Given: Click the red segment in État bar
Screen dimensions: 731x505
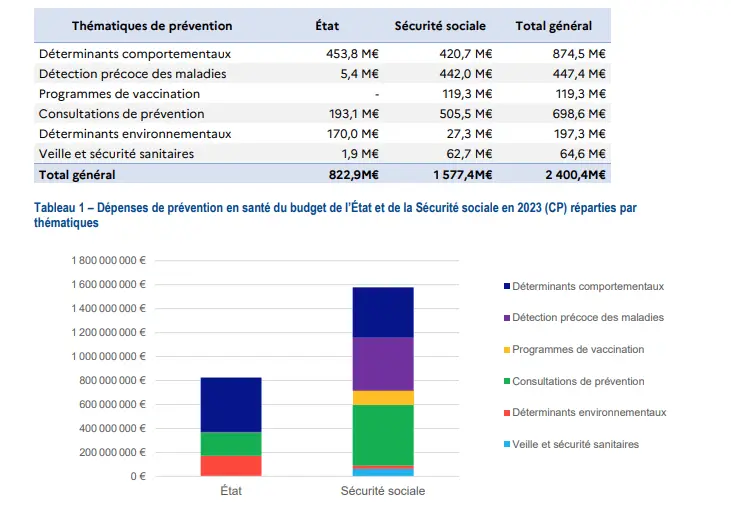Looking at the screenshot, I should [231, 466].
